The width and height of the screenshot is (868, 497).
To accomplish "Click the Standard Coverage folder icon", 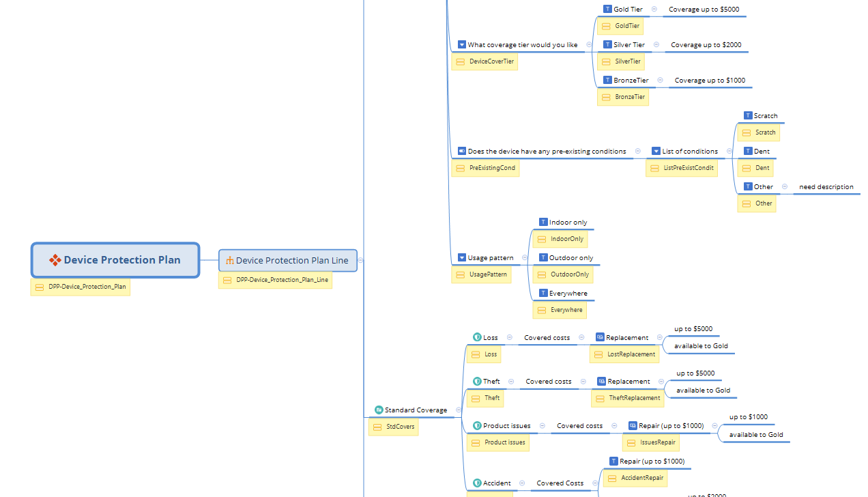I will [379, 410].
